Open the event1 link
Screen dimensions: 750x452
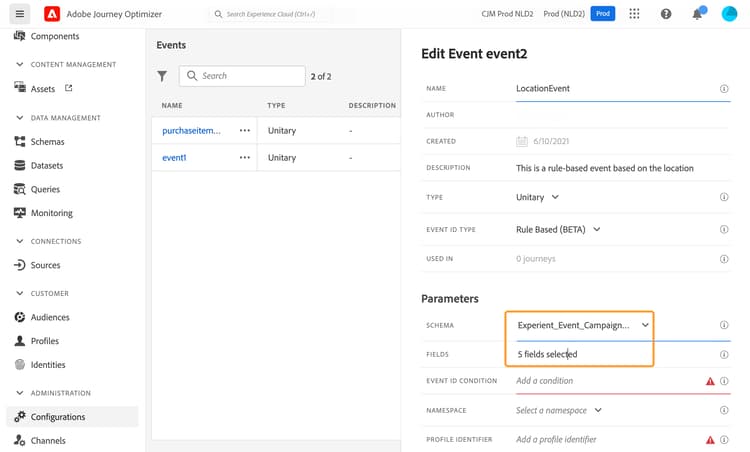click(175, 158)
